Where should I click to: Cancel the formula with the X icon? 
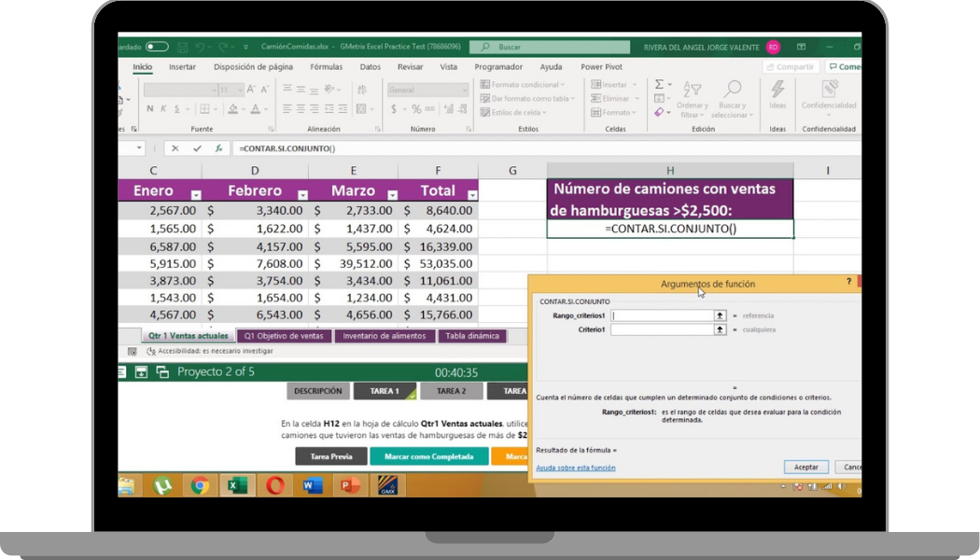pos(175,148)
